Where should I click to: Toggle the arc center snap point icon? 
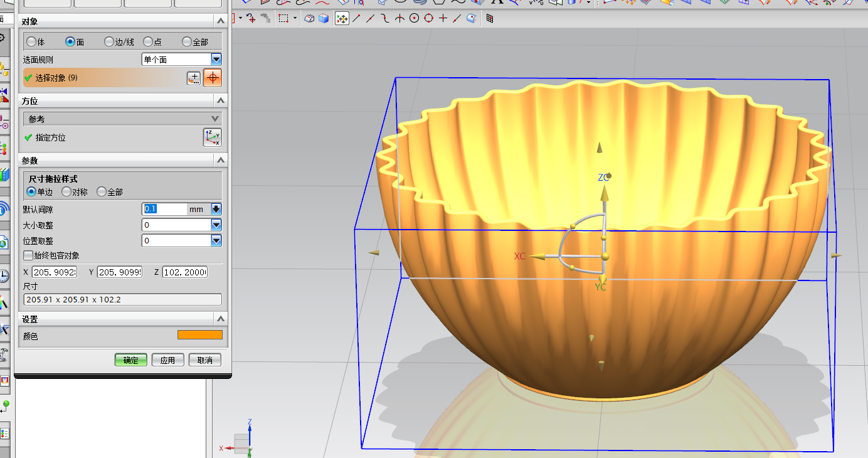[414, 18]
